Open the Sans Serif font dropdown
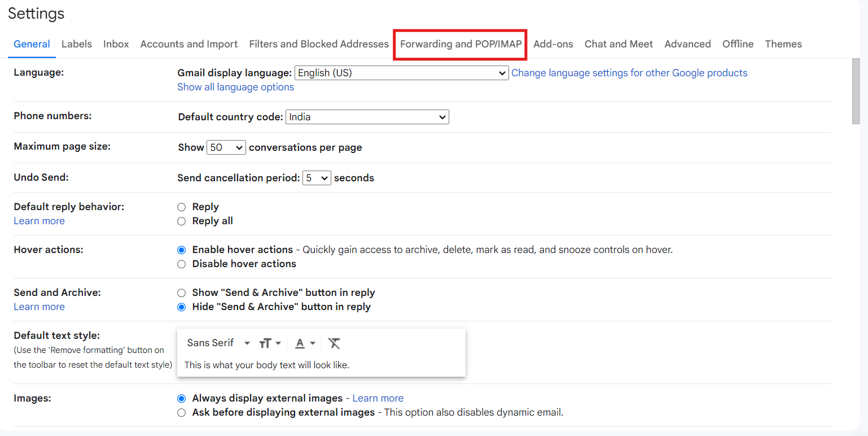Image resolution: width=868 pixels, height=436 pixels. tap(219, 343)
